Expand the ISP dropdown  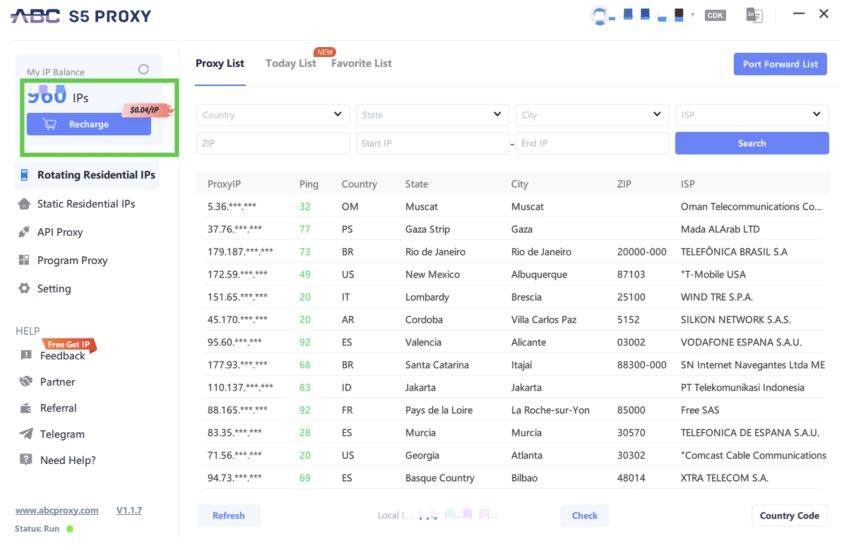752,115
